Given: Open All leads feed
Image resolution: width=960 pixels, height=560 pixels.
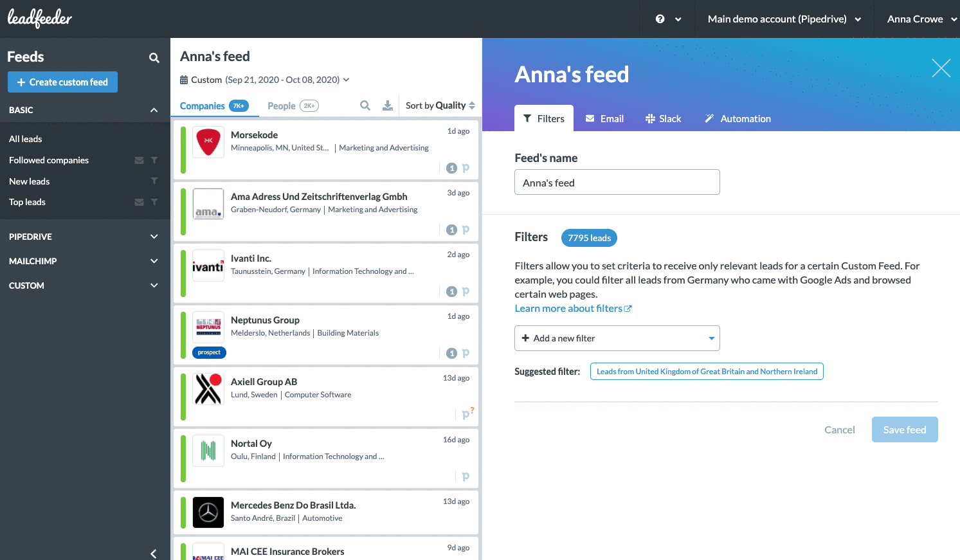Looking at the screenshot, I should click(26, 139).
